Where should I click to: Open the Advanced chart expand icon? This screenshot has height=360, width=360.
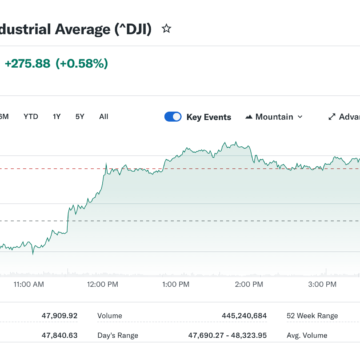pos(331,117)
